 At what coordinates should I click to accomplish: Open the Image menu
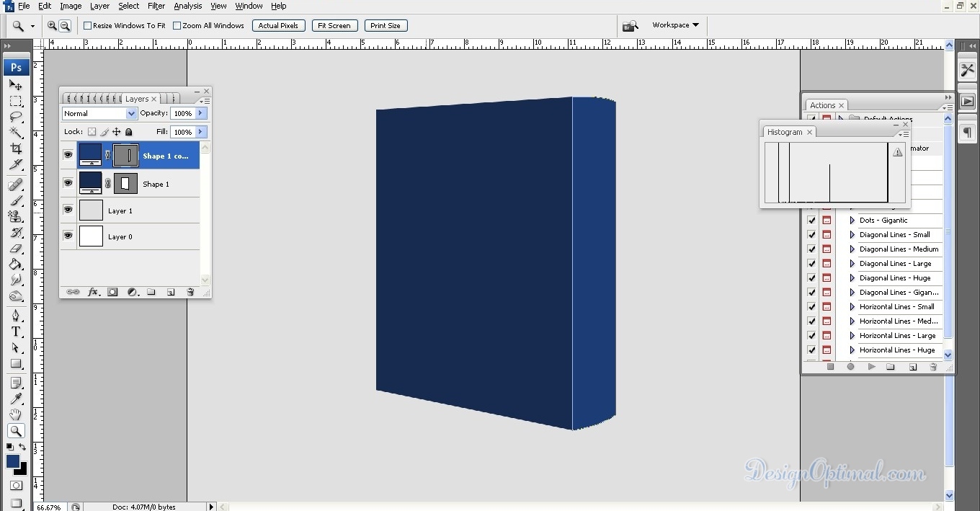click(71, 6)
